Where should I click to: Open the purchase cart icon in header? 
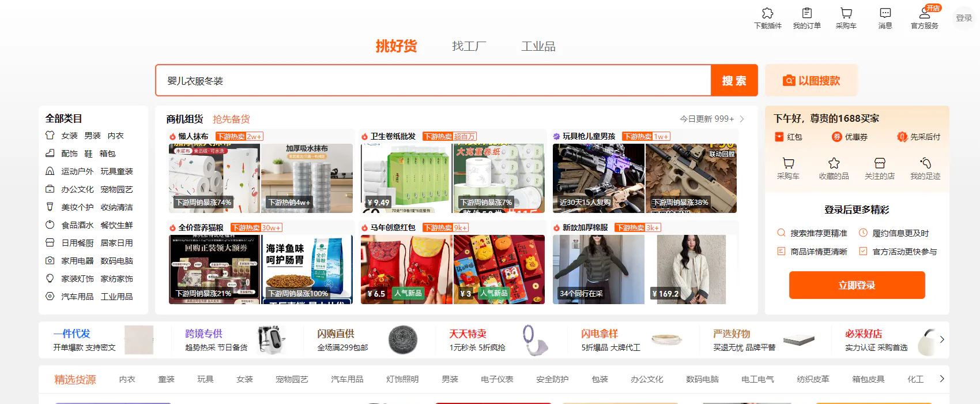(x=846, y=13)
